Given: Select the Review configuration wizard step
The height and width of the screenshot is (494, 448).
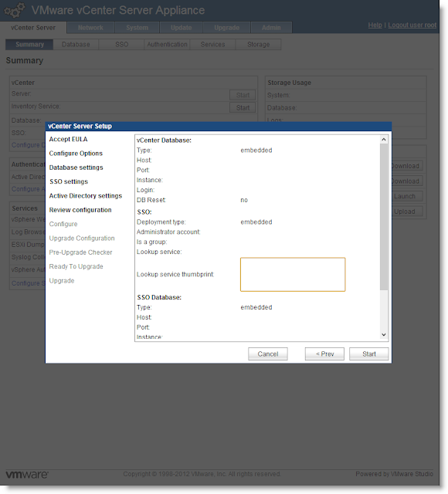Looking at the screenshot, I should [x=80, y=210].
